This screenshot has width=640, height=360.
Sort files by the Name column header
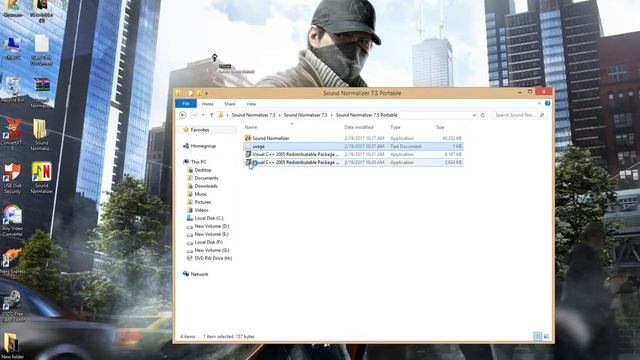[251, 127]
